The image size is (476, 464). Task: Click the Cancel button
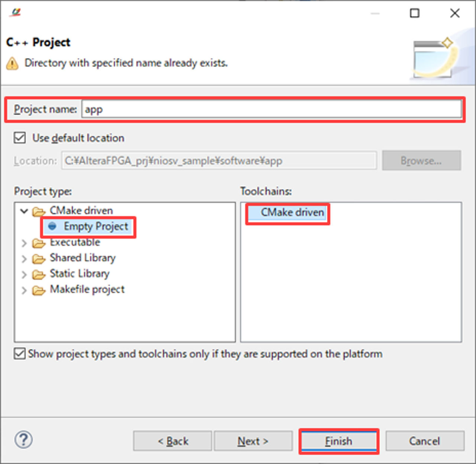pyautogui.click(x=425, y=441)
